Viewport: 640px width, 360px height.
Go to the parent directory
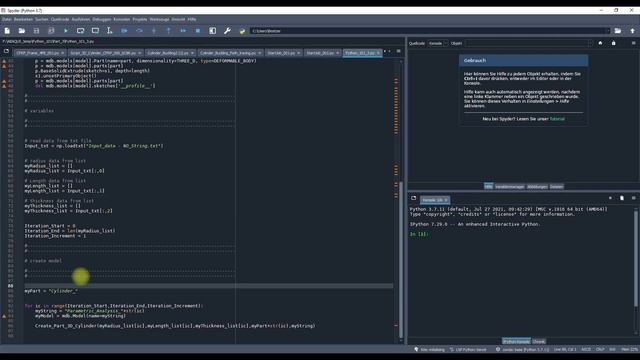[x=632, y=31]
